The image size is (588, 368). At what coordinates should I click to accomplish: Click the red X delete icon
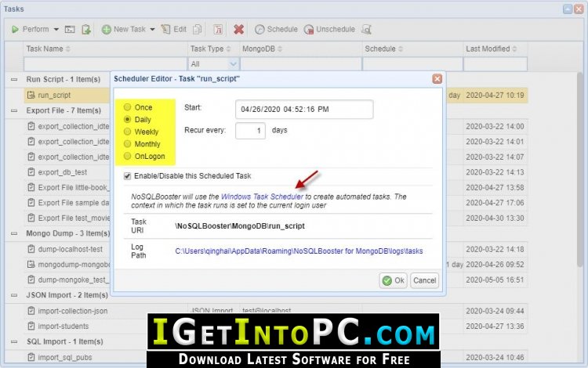[238, 29]
